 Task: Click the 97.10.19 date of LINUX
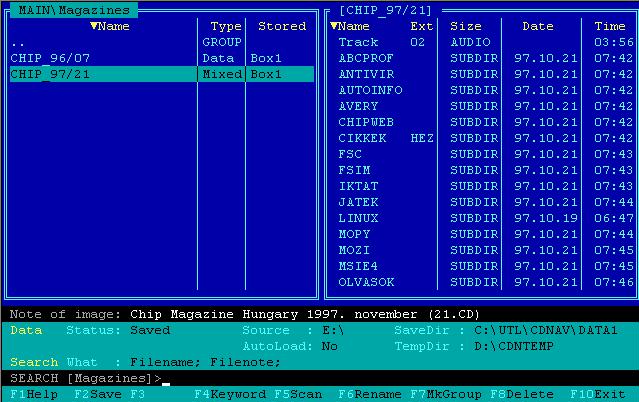[x=546, y=218]
